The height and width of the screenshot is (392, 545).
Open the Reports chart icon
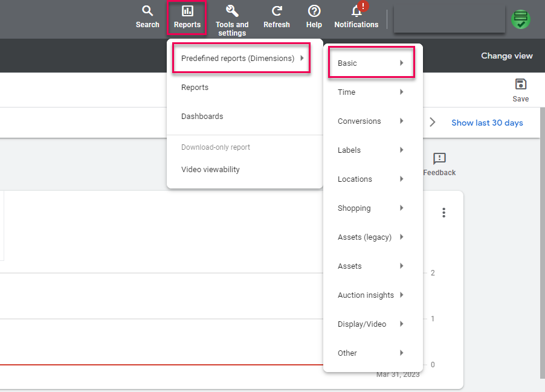pos(187,11)
